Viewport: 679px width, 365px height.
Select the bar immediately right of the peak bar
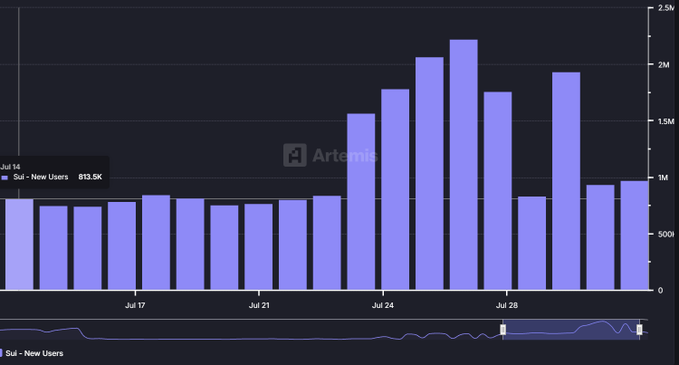tap(498, 191)
